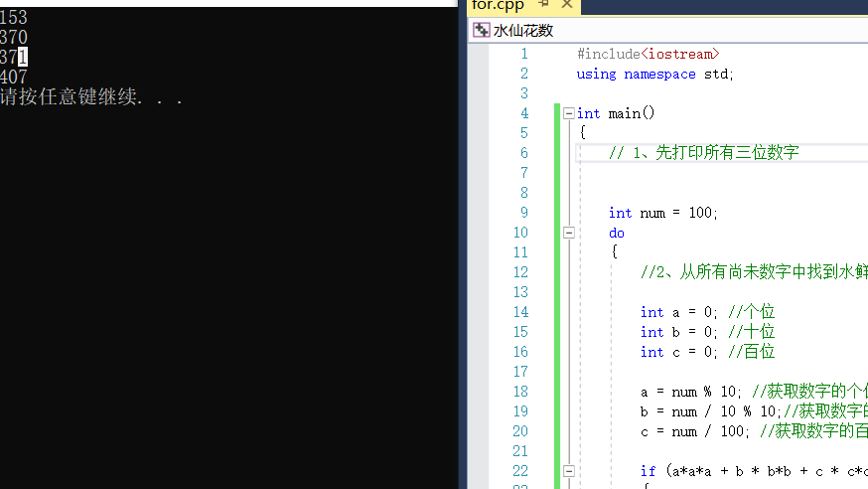Close the for.cpp tab
Screen dimensions: 868x489
[x=566, y=4]
